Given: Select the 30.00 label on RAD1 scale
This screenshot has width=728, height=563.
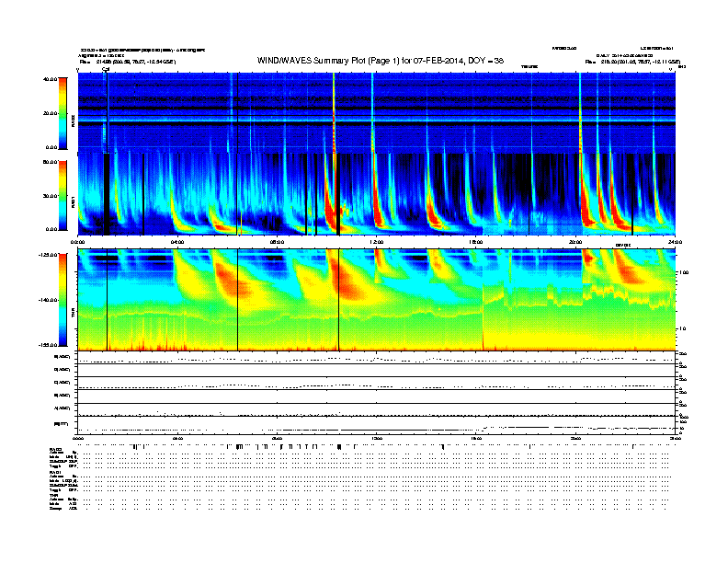Looking at the screenshot, I should (50, 196).
